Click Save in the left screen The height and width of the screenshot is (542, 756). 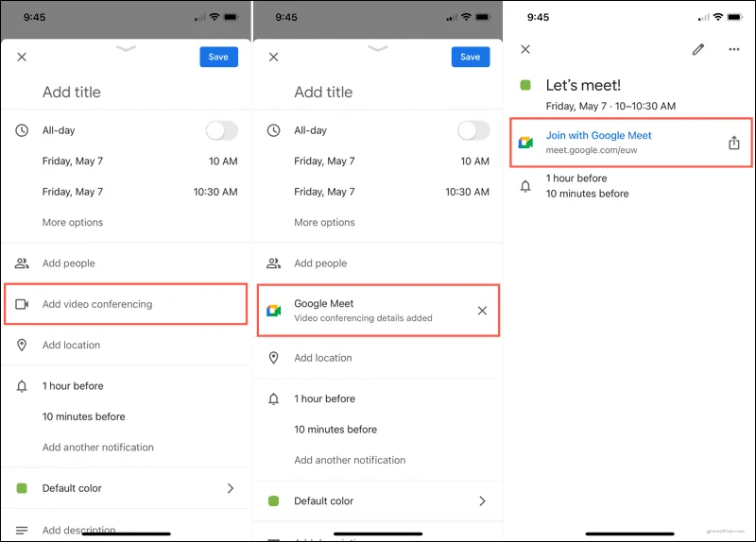(219, 57)
